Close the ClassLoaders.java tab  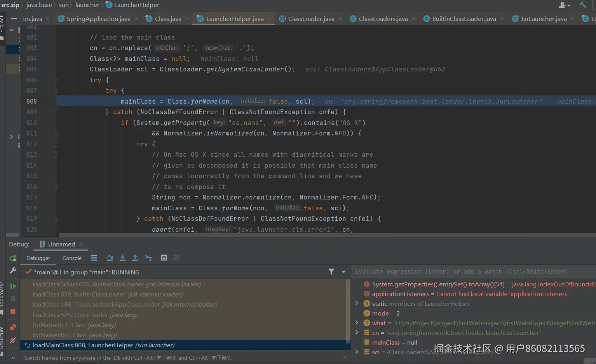[413, 19]
